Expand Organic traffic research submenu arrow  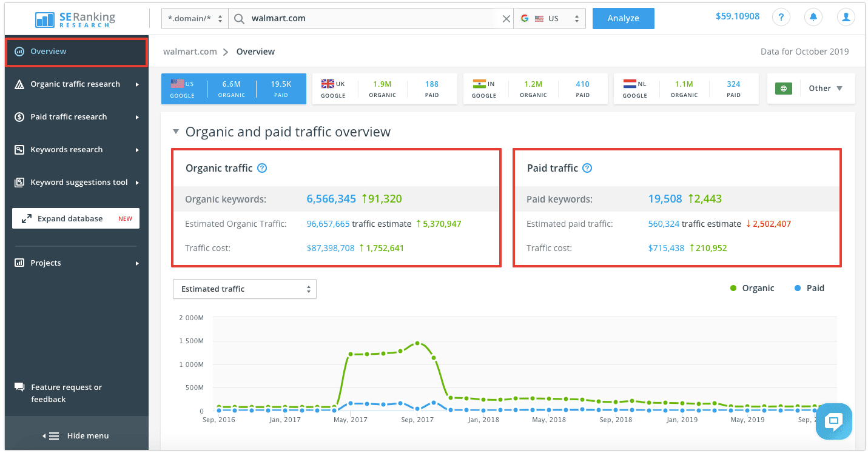138,84
